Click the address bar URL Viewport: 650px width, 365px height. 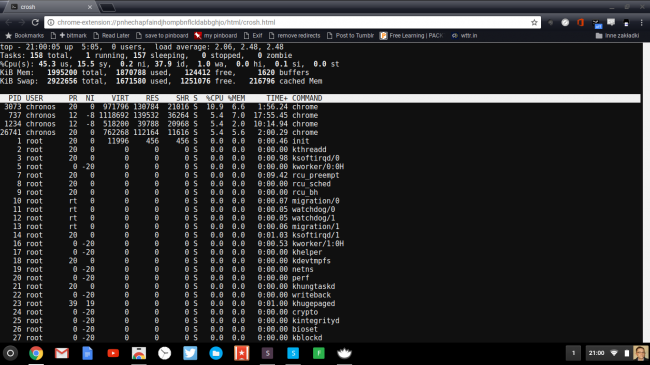(x=166, y=22)
